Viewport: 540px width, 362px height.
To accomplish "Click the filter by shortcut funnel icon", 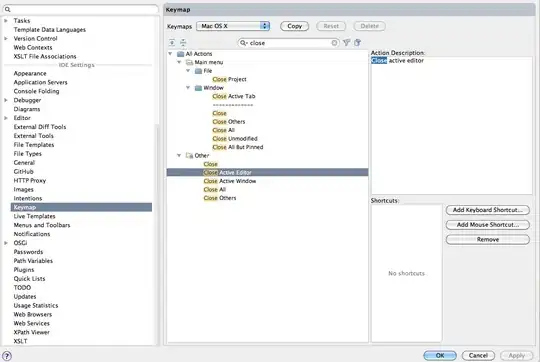I will coord(346,43).
